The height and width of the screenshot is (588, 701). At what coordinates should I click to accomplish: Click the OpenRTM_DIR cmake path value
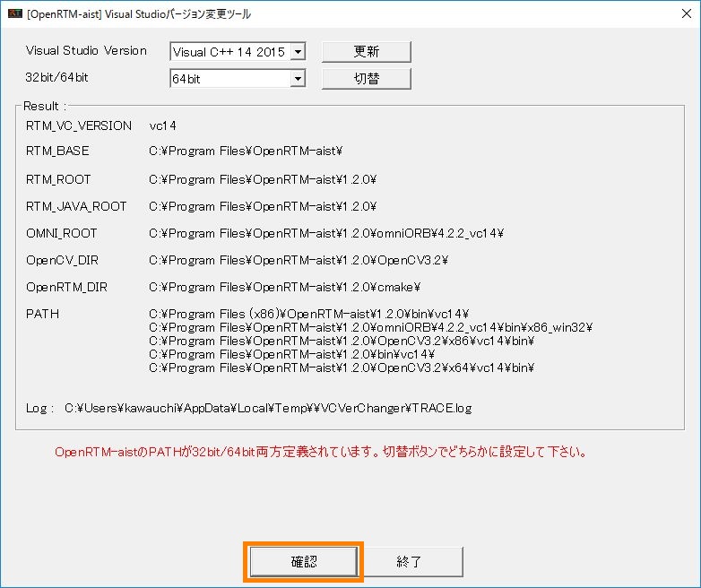[x=284, y=287]
